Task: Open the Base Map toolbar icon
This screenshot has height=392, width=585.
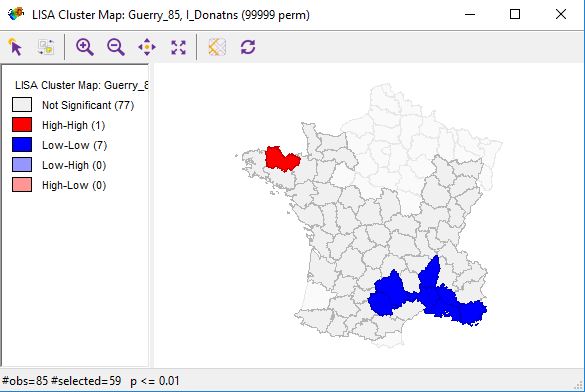Action: 217,47
